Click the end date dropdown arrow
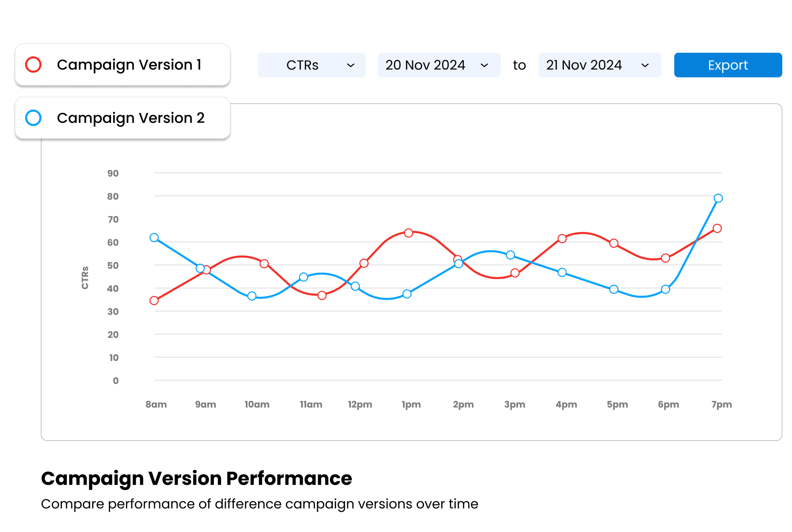This screenshot has width=792, height=532. pyautogui.click(x=647, y=65)
